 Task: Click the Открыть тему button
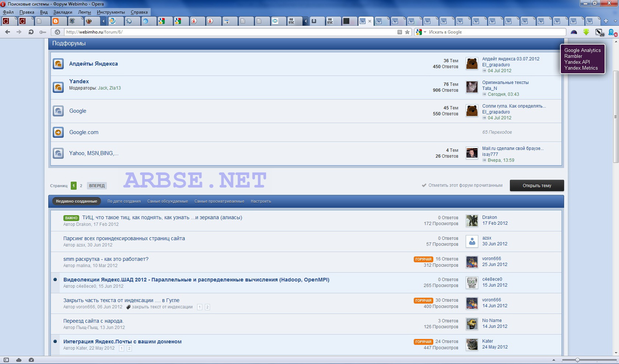coord(537,186)
